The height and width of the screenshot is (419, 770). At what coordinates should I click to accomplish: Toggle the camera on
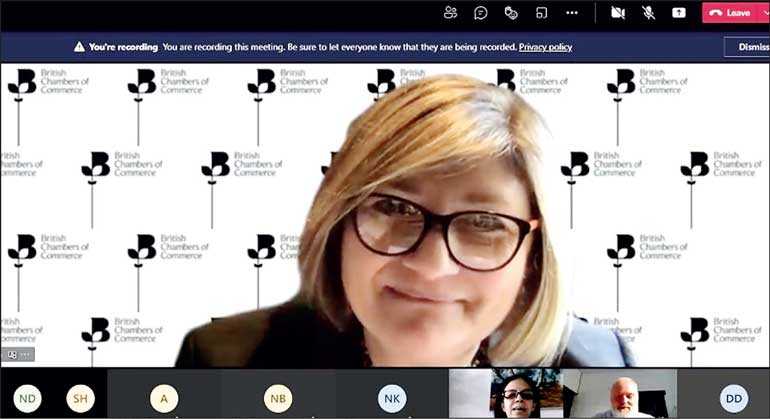(x=618, y=13)
